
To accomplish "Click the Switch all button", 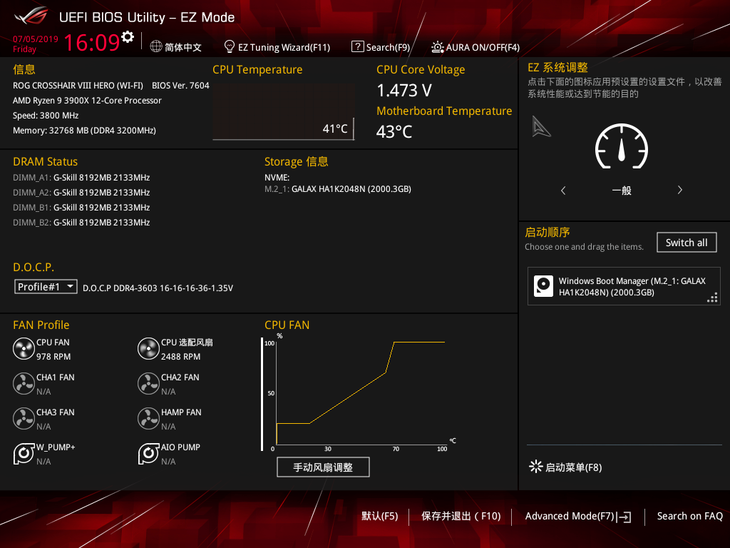I will coord(687,243).
